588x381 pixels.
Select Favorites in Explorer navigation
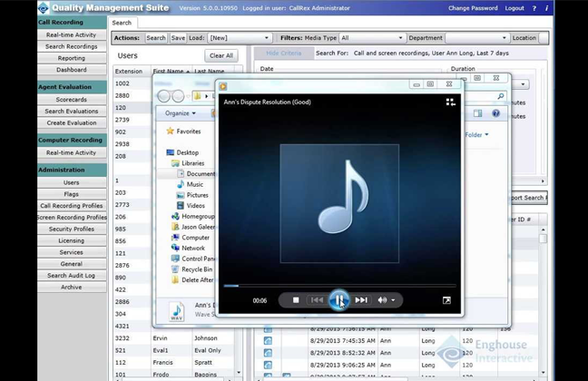coord(184,132)
